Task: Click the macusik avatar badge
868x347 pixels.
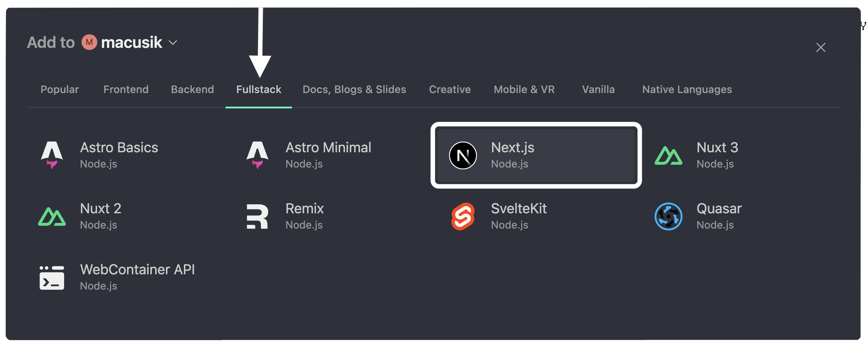Action: click(x=89, y=42)
